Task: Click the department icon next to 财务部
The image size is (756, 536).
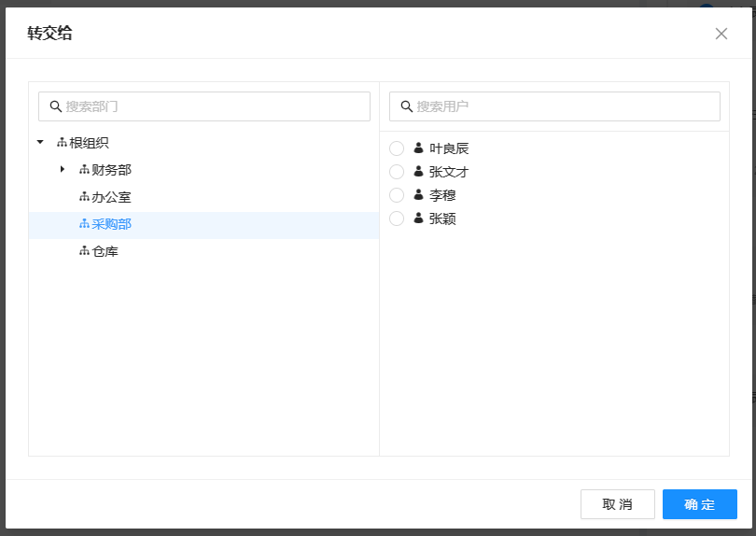Action: point(84,170)
